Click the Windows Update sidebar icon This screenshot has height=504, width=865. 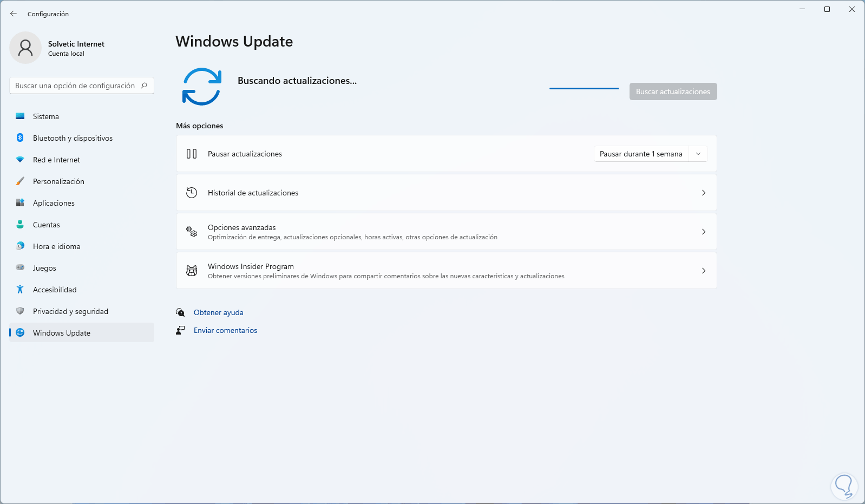click(20, 333)
